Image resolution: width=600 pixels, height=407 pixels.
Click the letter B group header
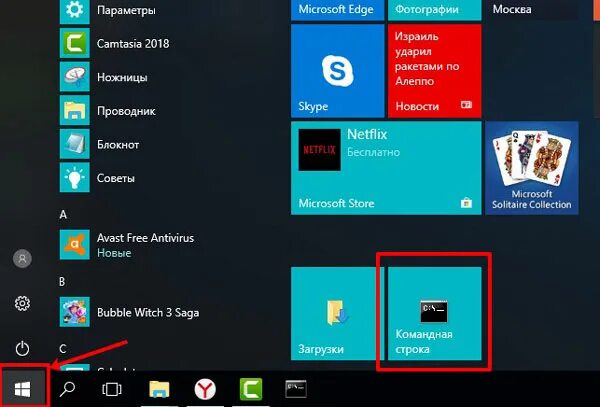tap(62, 282)
